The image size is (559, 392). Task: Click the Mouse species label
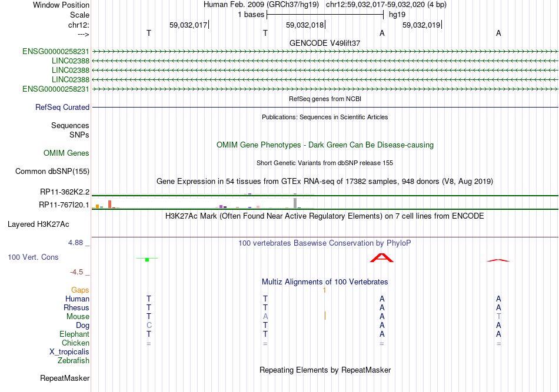(x=78, y=317)
